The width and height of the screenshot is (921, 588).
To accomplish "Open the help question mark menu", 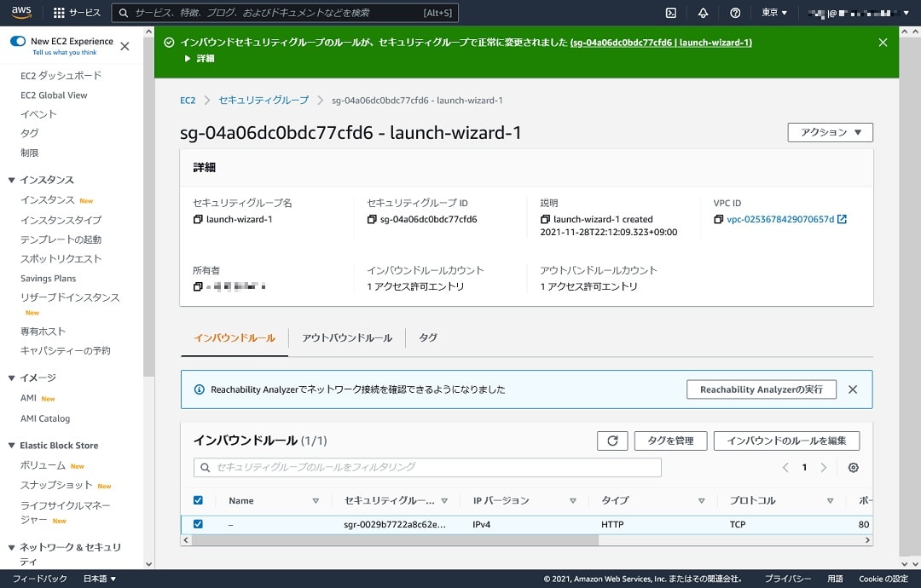I will click(735, 12).
